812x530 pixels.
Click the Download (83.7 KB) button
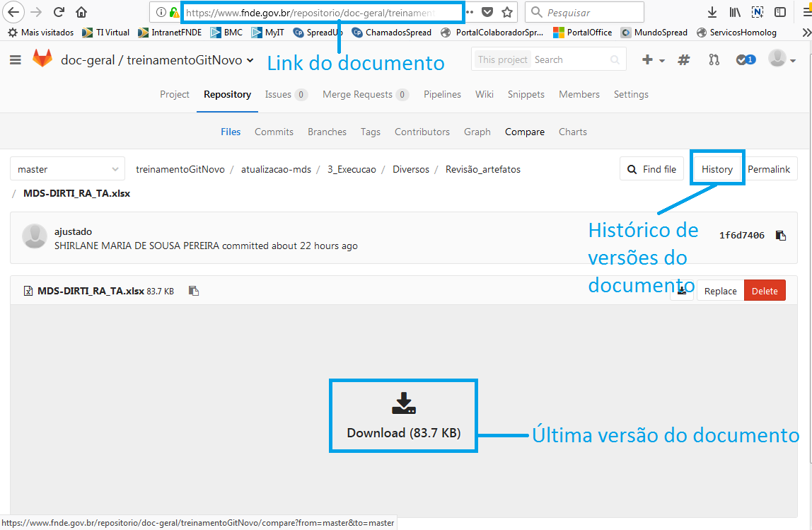pyautogui.click(x=403, y=416)
